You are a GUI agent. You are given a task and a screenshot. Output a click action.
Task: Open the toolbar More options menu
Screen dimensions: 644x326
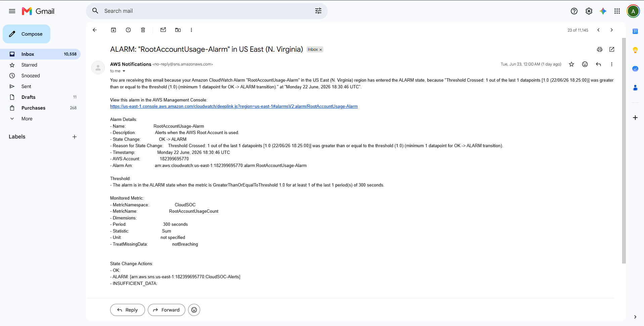(191, 30)
